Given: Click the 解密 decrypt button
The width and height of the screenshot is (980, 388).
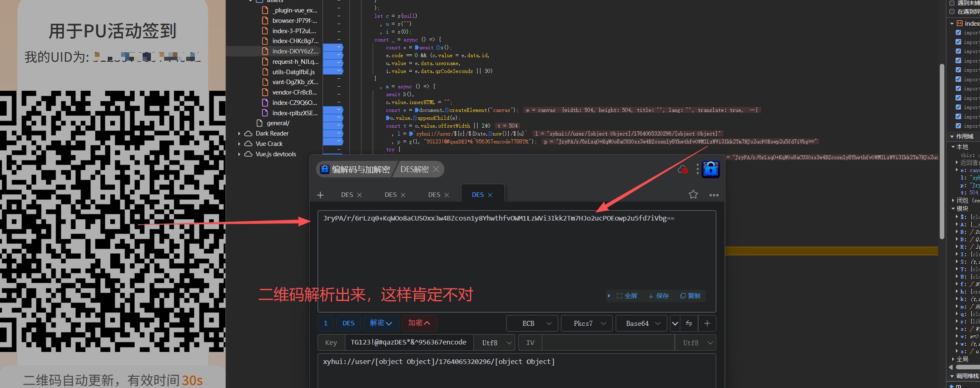Looking at the screenshot, I should point(381,323).
